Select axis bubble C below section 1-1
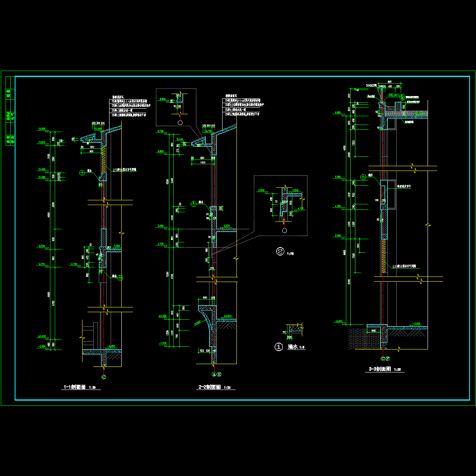 click(104, 377)
